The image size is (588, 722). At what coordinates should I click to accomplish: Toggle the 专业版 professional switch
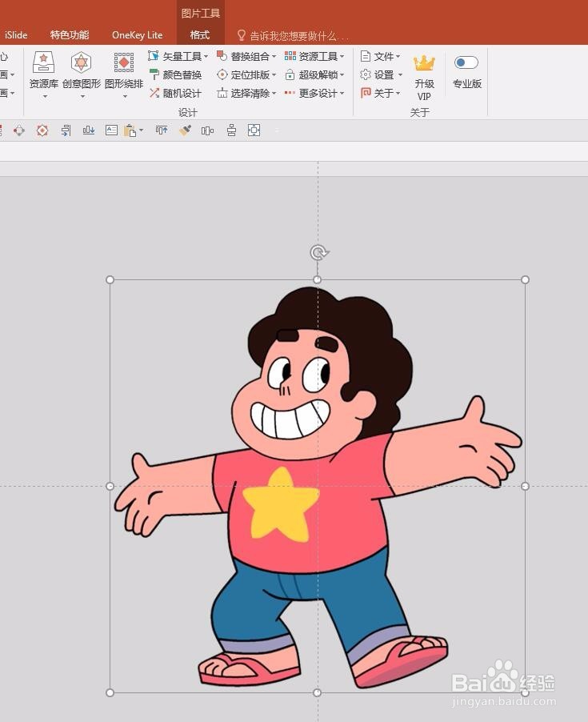pyautogui.click(x=466, y=62)
